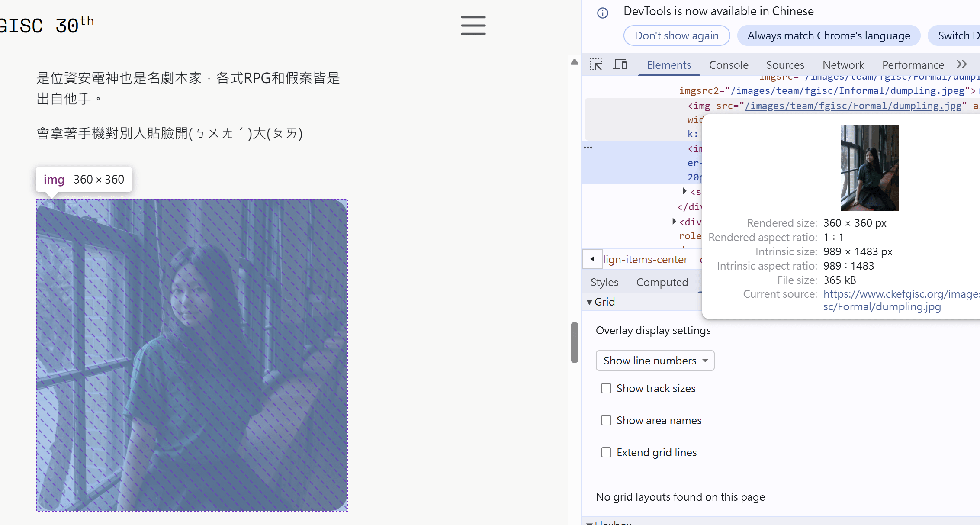Enable Extend grid lines checkbox
This screenshot has height=525, width=980.
tap(606, 452)
